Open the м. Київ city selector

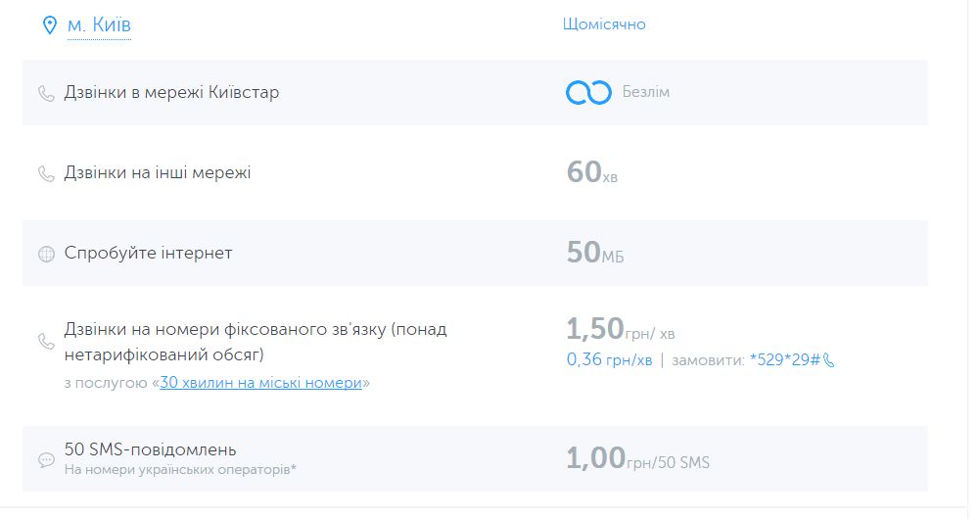99,25
